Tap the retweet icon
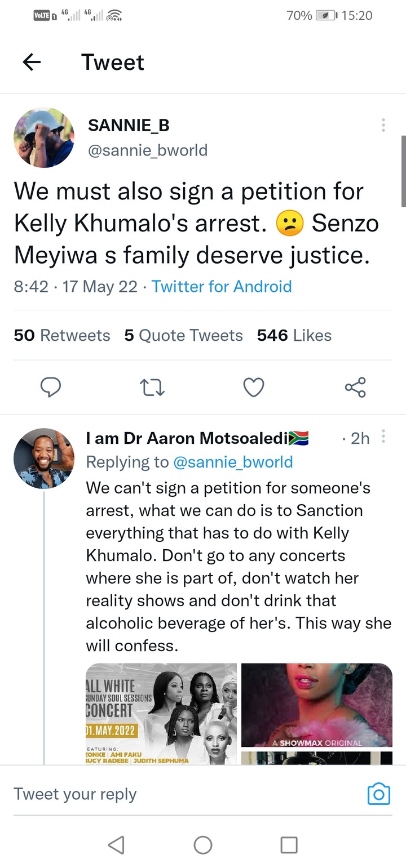This screenshot has height=868, width=406. [152, 388]
